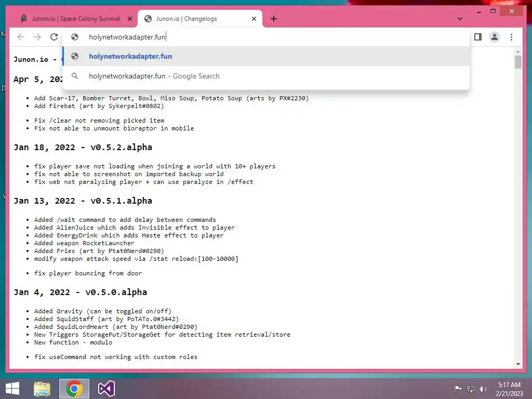Viewport: 532px width, 399px height.
Task: Click 'modify weapon attack speed via /stat' line
Action: pyautogui.click(x=136, y=259)
